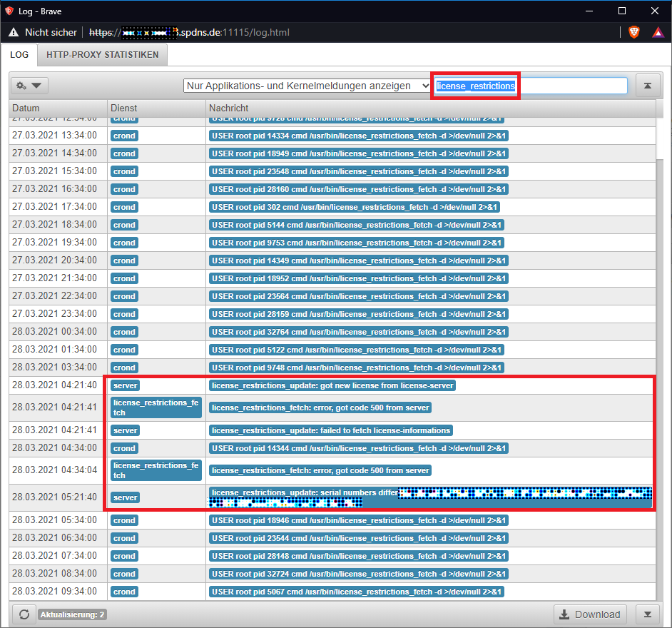
Task: Expand the 'Nur Applikations- und Kernelmeldungen anzeigen' filter
Action: pos(307,86)
